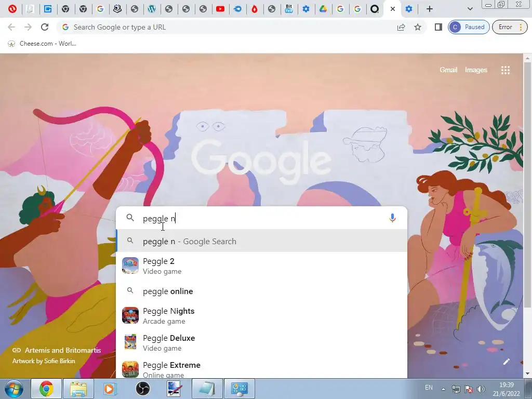
Task: Reload the current page
Action: pos(45,27)
